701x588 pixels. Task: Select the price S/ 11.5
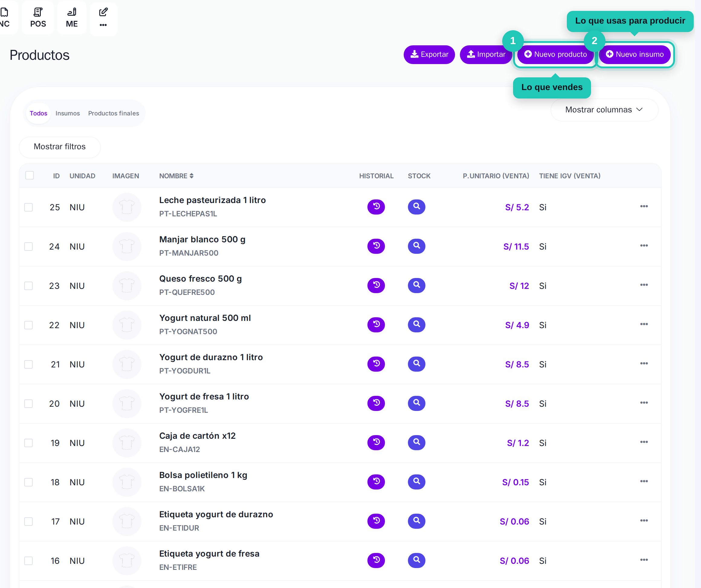516,247
